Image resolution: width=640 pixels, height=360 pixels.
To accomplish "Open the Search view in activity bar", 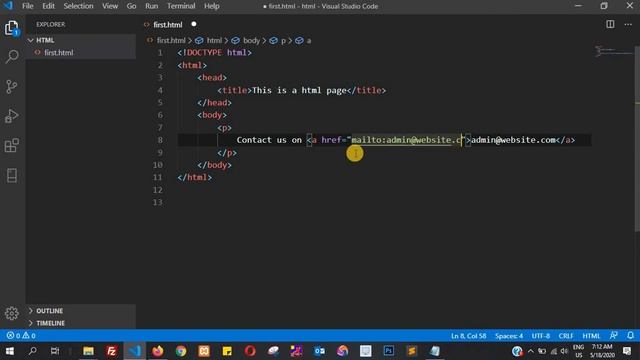I will tap(12, 56).
